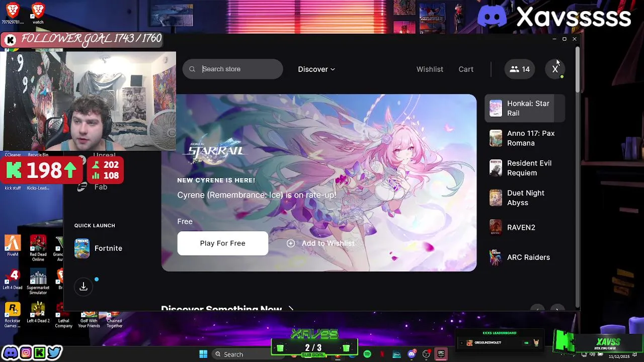The width and height of the screenshot is (644, 362).
Task: Select the Left 4 Dead 2 desktop icon
Action: (38, 313)
